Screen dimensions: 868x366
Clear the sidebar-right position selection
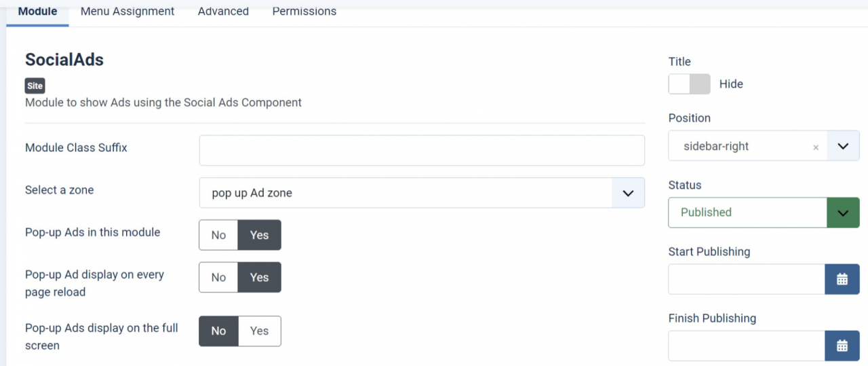coord(816,147)
